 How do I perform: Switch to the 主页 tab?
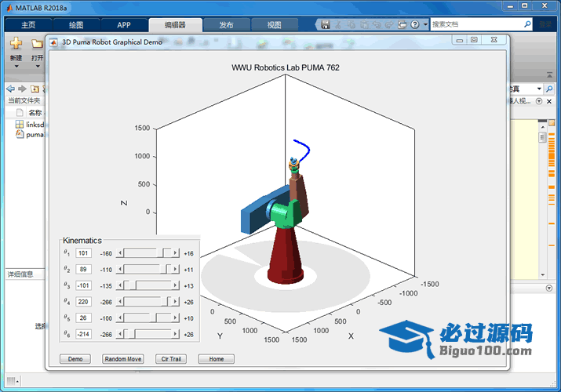tap(28, 25)
